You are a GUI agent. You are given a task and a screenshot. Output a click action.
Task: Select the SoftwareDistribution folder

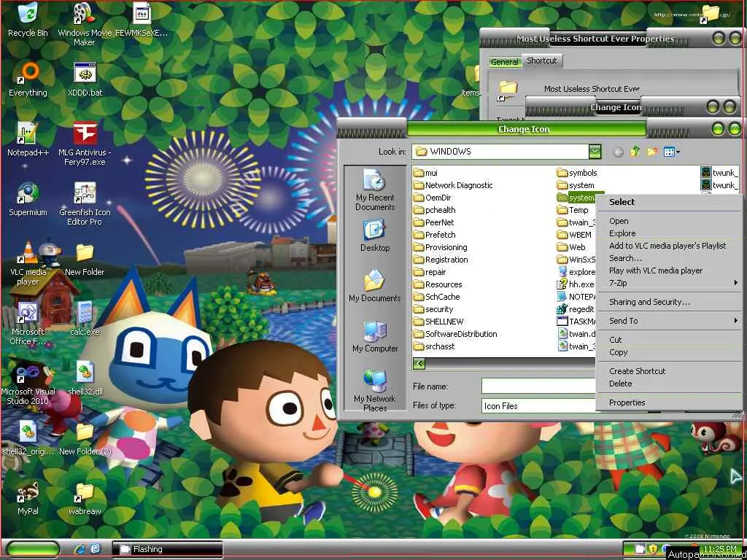[455, 334]
